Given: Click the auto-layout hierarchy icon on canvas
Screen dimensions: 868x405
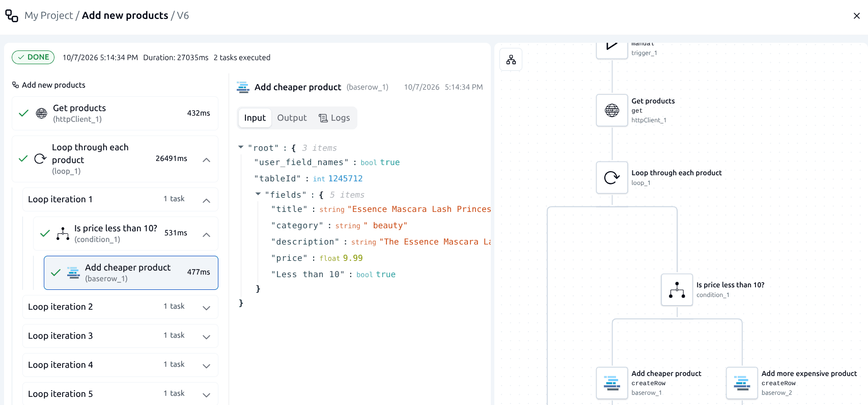Looking at the screenshot, I should (511, 60).
